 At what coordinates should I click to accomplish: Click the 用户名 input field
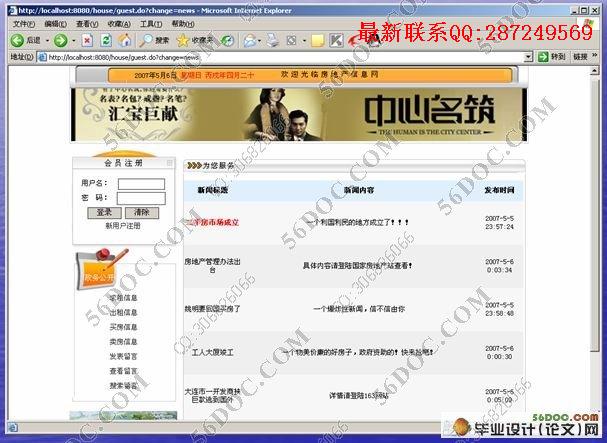[x=141, y=184]
